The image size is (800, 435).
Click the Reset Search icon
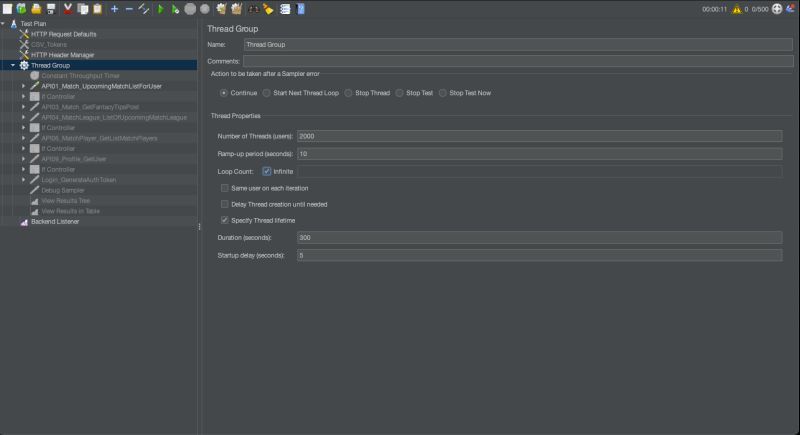coord(268,9)
